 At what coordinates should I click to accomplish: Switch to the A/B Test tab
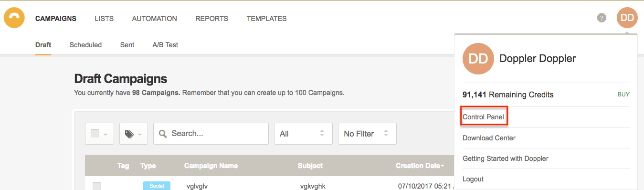click(165, 45)
